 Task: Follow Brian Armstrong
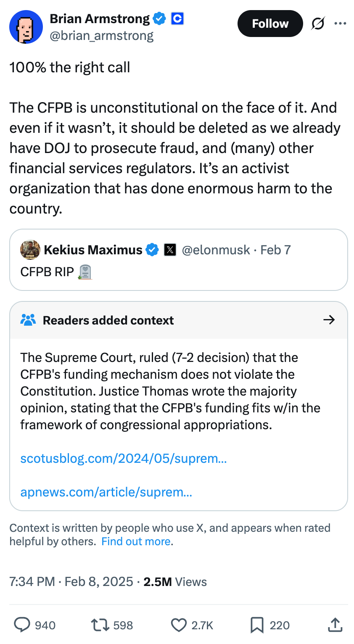(270, 24)
